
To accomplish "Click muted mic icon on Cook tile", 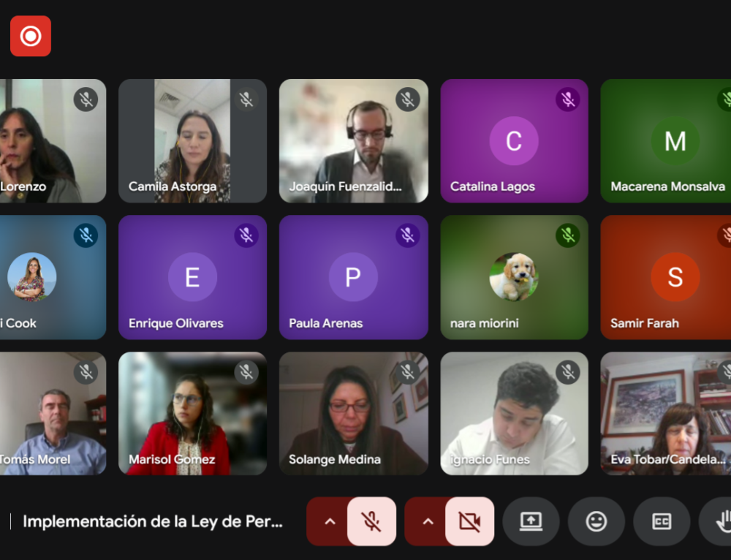I will pos(86,235).
